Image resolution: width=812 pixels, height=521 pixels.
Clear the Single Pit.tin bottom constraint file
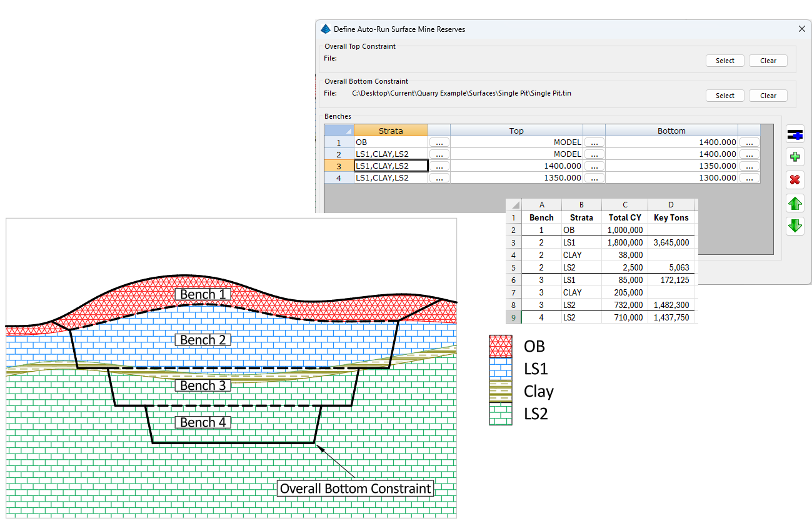click(x=768, y=95)
